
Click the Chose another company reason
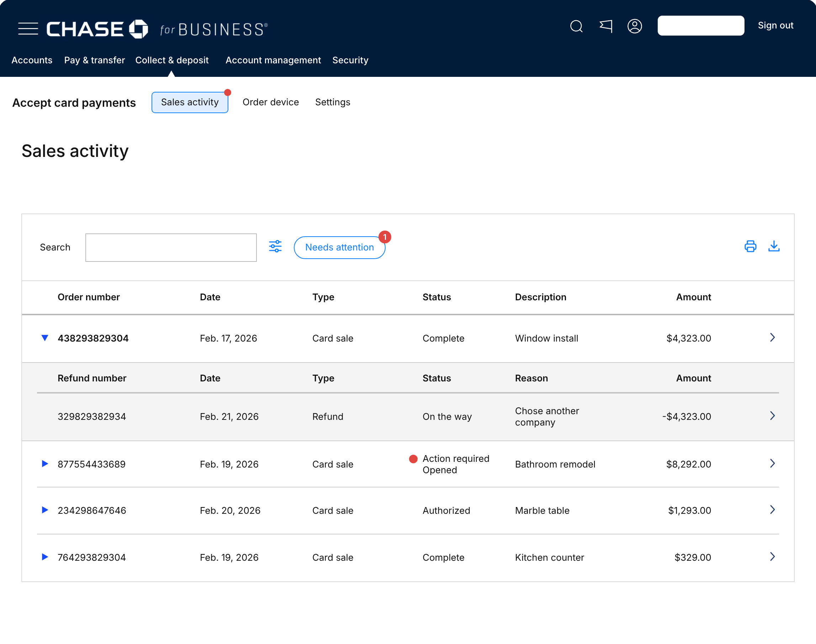click(547, 417)
